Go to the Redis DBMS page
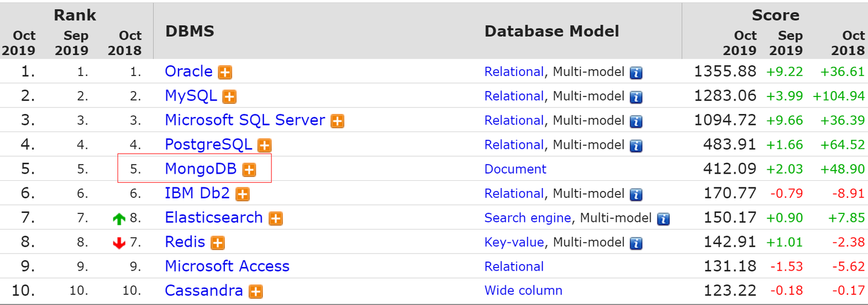The height and width of the screenshot is (305, 868). pyautogui.click(x=185, y=242)
